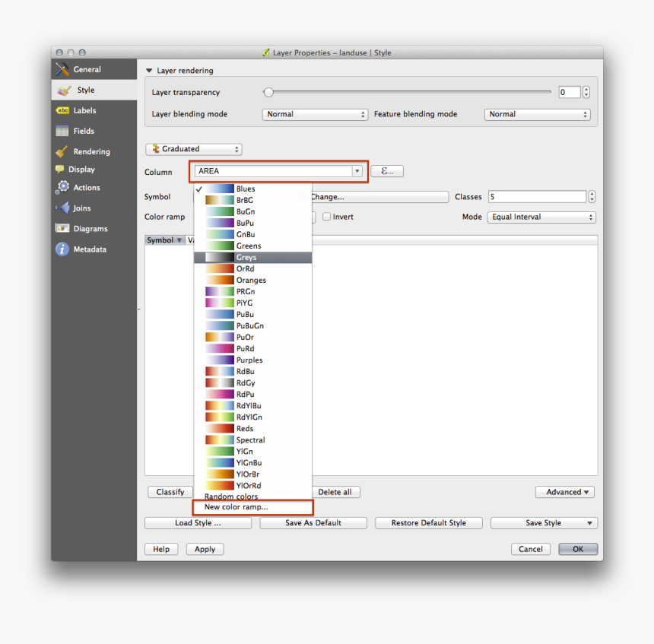Choose the Random colors option
Screen dimensions: 654x644
coord(252,496)
